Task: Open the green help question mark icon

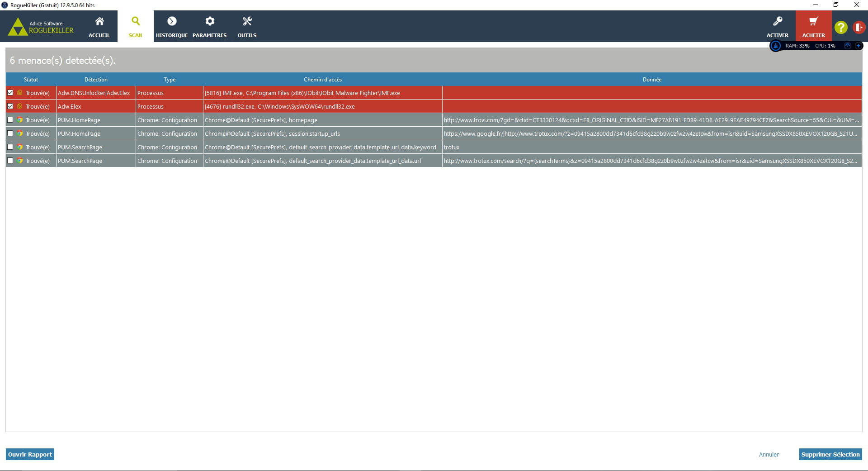Action: [841, 27]
